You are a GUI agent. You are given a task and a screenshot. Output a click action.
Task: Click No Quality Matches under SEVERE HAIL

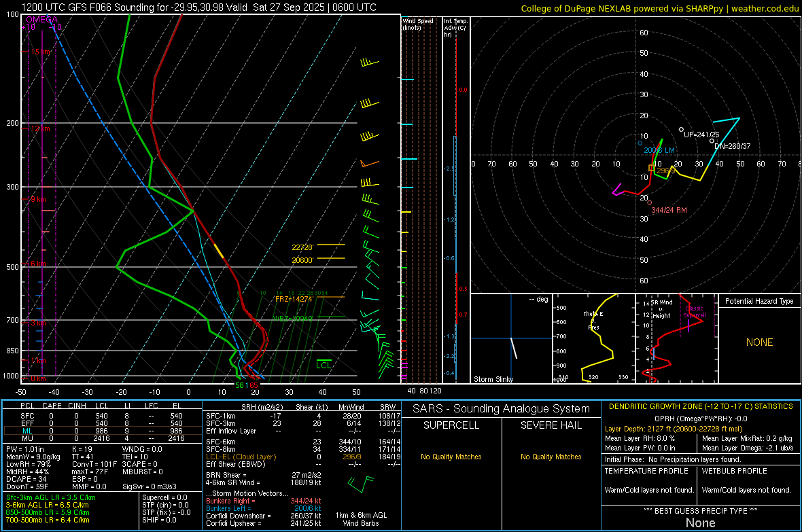pyautogui.click(x=551, y=457)
